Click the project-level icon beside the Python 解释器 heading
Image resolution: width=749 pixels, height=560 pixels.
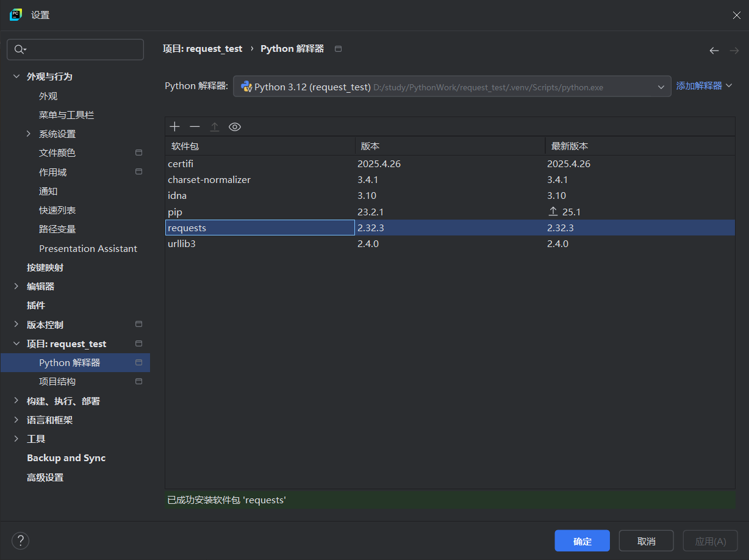339,49
